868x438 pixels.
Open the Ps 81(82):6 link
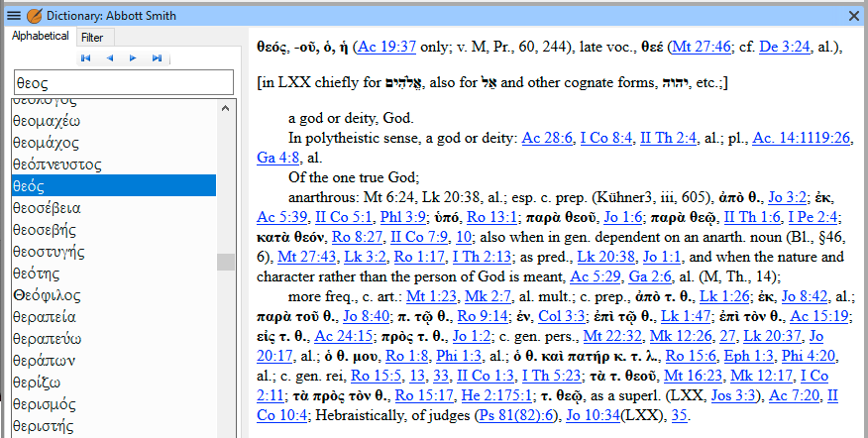pyautogui.click(x=516, y=415)
